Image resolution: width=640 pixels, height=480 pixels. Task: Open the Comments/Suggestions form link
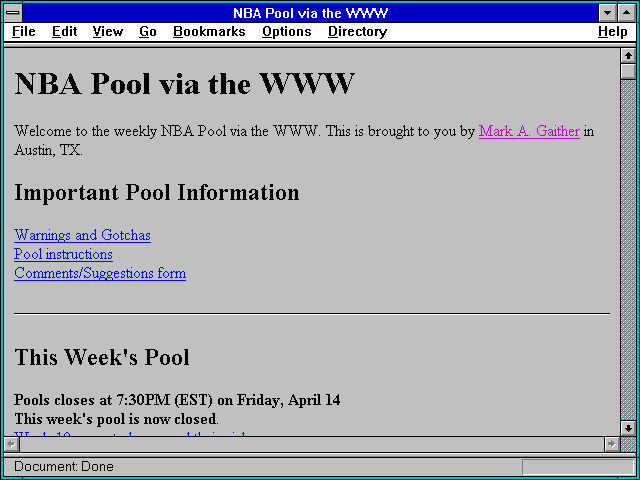click(x=100, y=273)
